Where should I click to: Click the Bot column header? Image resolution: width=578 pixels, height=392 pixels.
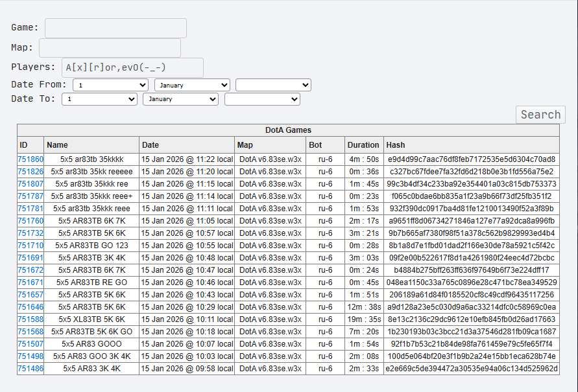tap(326, 145)
